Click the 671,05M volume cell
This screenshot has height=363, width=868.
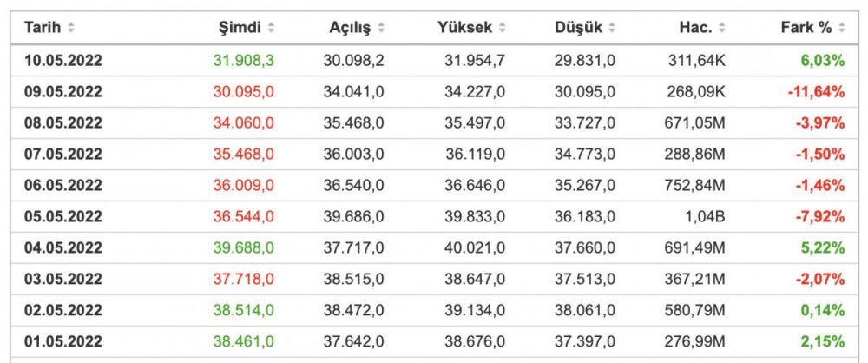[x=694, y=122]
